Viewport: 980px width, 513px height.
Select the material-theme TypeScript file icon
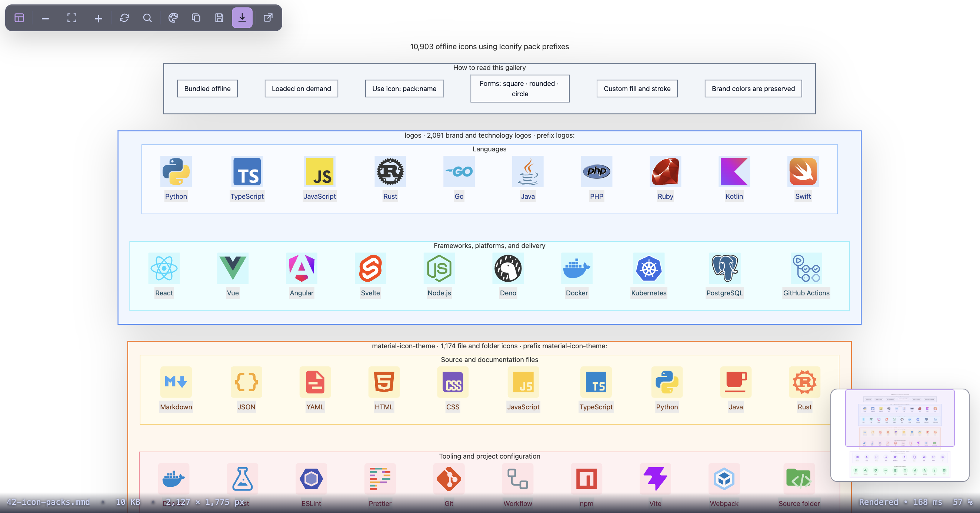click(x=596, y=382)
